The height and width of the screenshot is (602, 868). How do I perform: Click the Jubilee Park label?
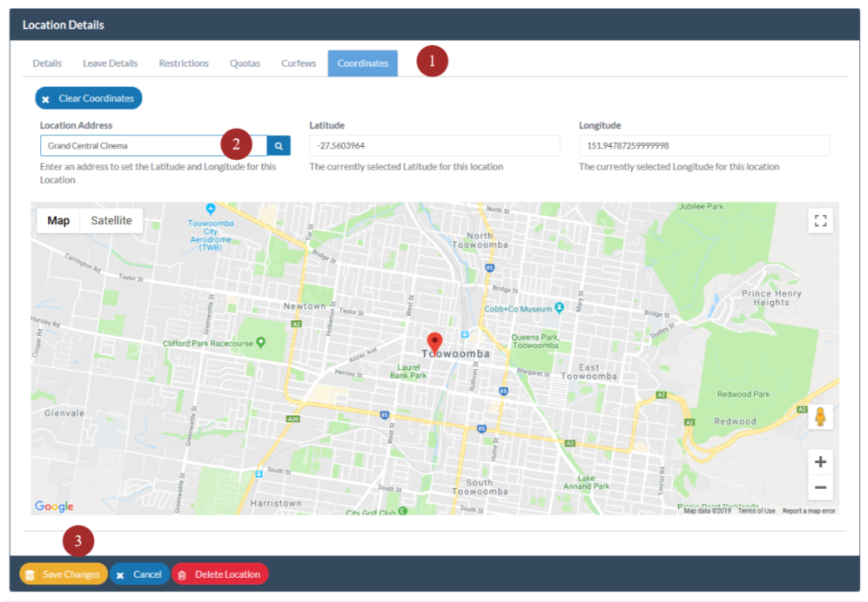click(701, 206)
